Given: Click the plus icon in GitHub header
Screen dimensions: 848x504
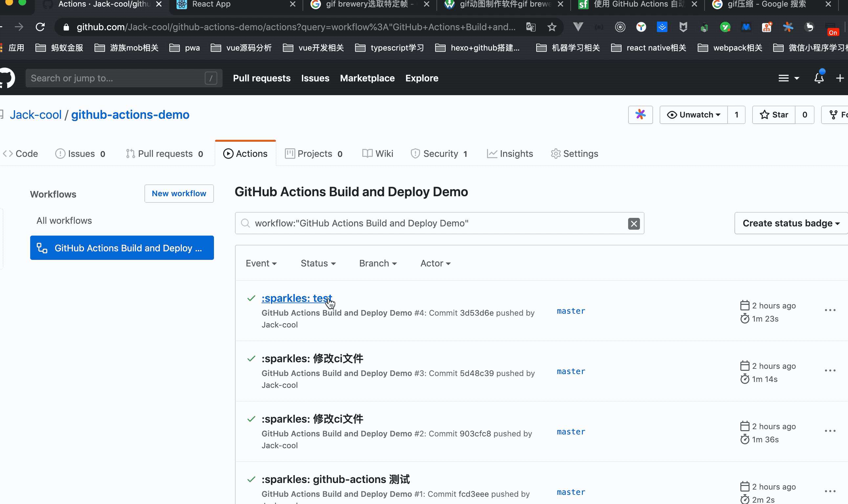Looking at the screenshot, I should point(839,78).
